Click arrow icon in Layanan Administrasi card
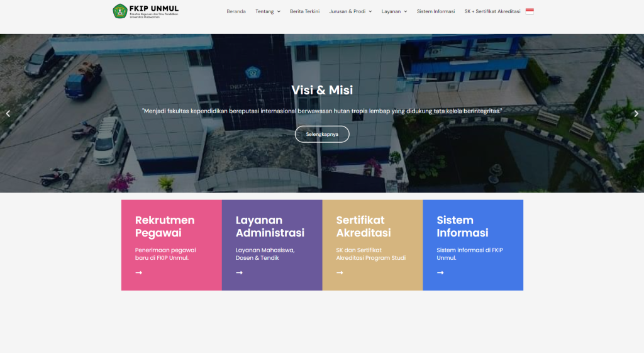 [x=239, y=272]
